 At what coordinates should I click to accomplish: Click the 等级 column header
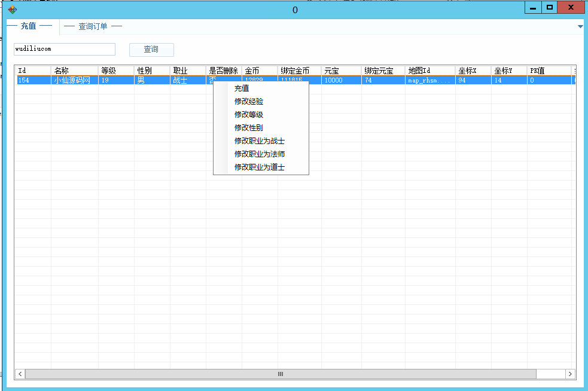(116, 71)
